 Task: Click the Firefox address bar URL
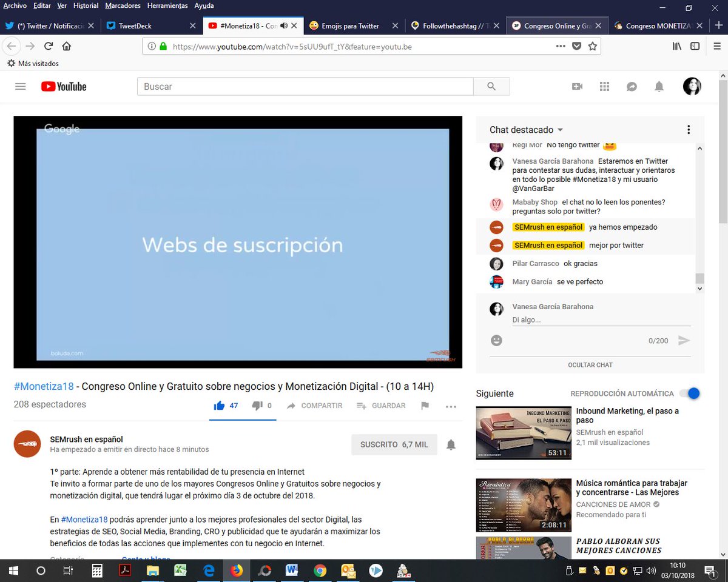click(362, 46)
